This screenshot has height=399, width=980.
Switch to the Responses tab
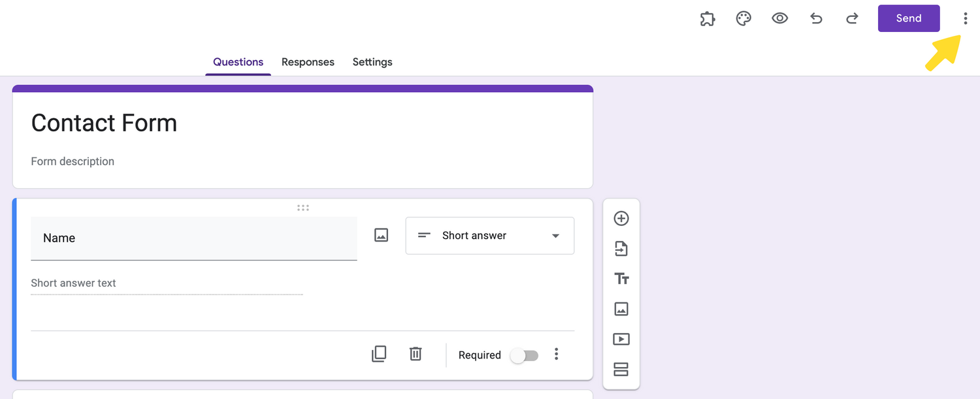click(x=308, y=62)
